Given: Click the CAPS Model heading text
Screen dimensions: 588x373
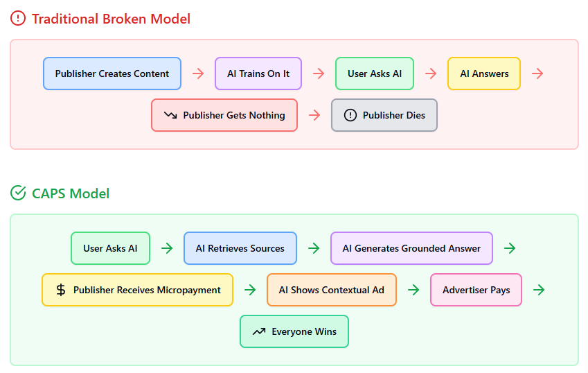Looking at the screenshot, I should [x=71, y=193].
